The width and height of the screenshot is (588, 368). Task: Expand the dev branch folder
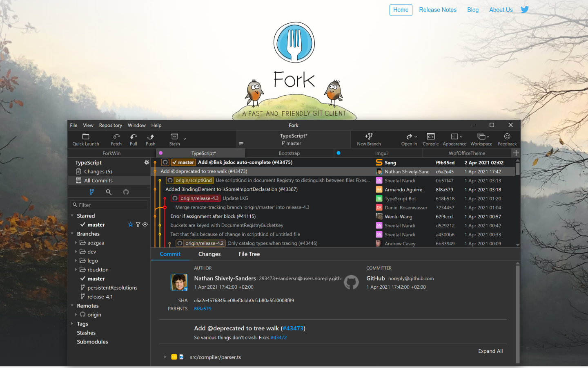(x=76, y=251)
